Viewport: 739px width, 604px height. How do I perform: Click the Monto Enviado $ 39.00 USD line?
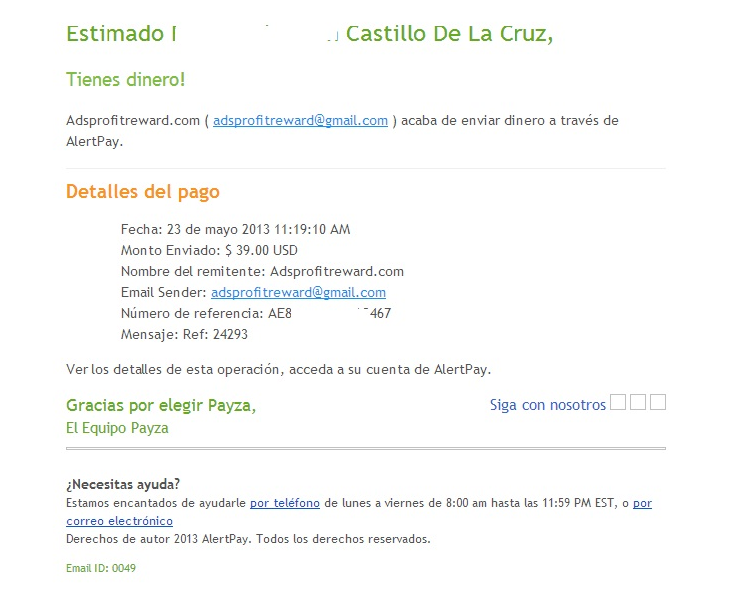[x=209, y=251]
